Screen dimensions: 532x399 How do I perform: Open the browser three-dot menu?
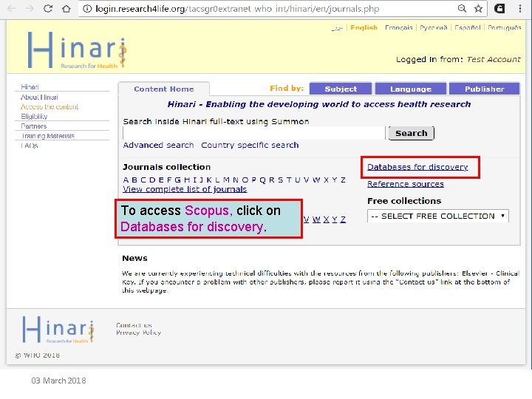[519, 8]
